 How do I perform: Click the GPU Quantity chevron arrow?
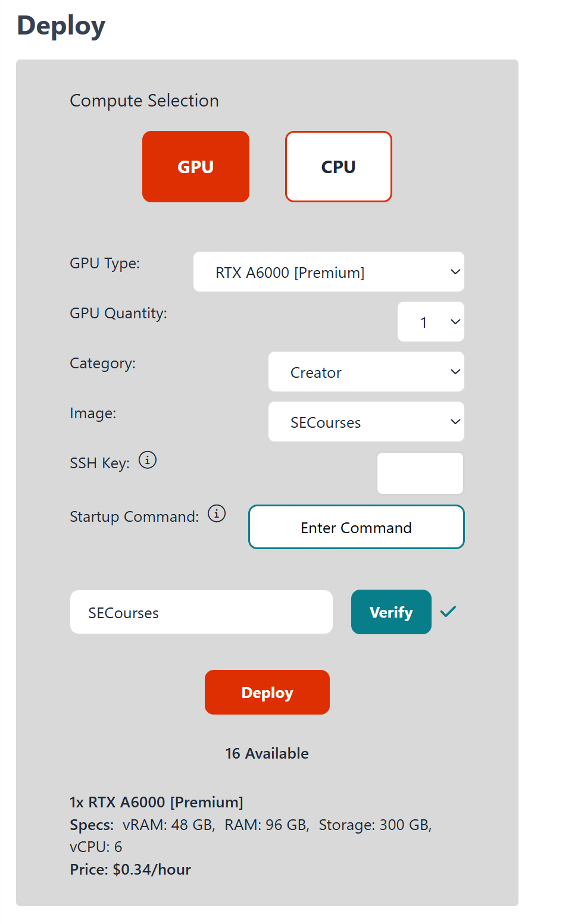coord(455,322)
